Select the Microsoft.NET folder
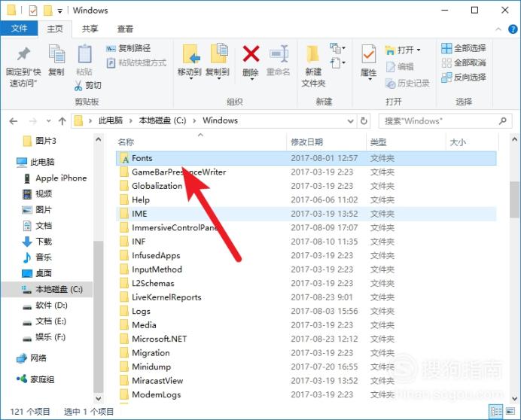The image size is (521, 420). pos(306,339)
